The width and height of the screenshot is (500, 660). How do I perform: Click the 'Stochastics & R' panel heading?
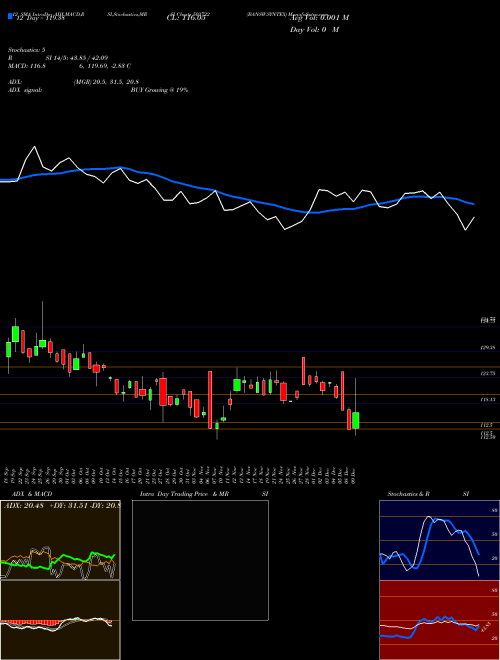pos(408,494)
